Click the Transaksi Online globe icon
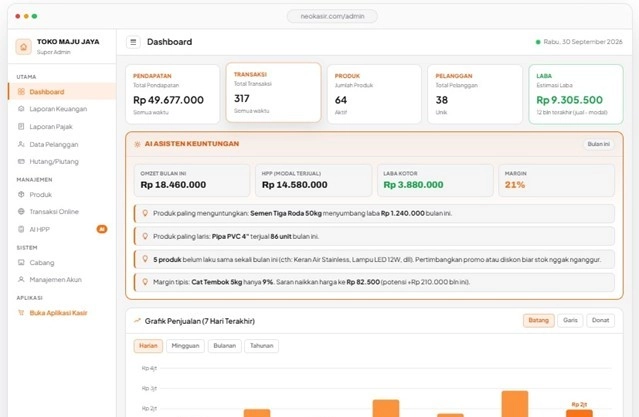Screen dimensions: 639x417 tap(21, 212)
